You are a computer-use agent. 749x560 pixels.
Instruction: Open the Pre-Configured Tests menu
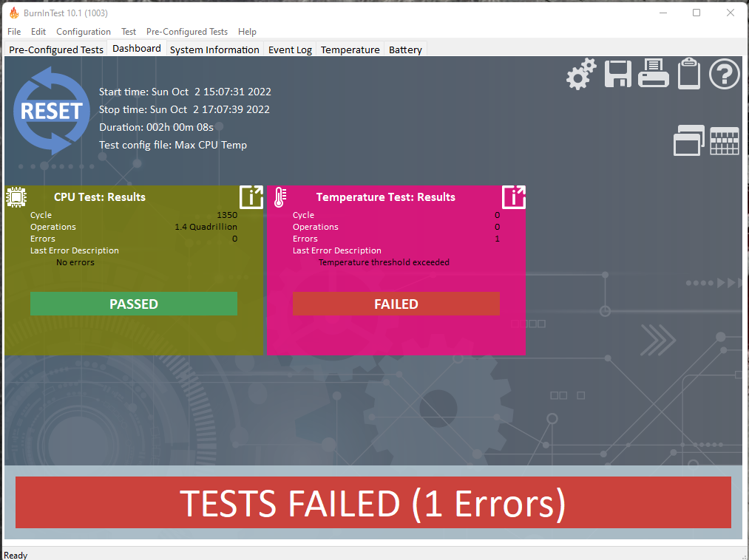point(187,32)
